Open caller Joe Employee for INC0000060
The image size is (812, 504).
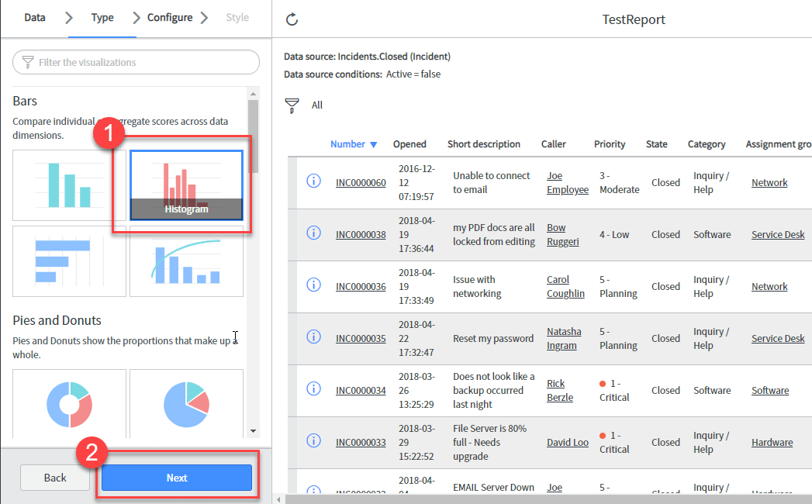(568, 183)
